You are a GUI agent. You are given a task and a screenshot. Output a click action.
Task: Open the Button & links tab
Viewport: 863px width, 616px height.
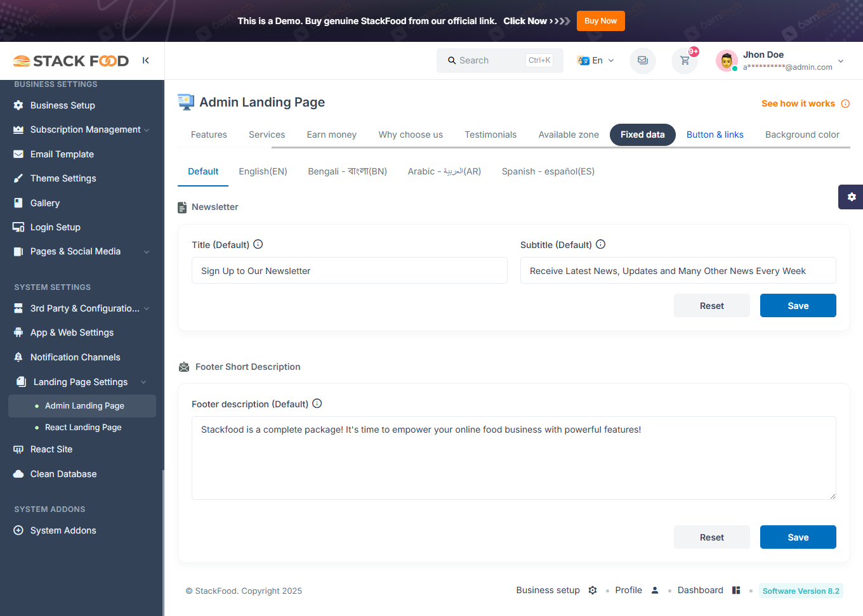pos(715,134)
